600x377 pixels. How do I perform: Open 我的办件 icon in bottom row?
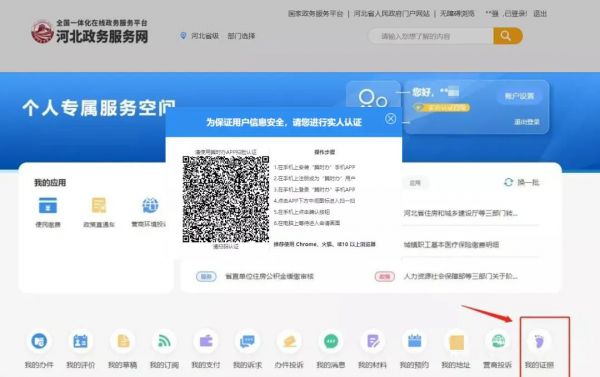tap(39, 341)
